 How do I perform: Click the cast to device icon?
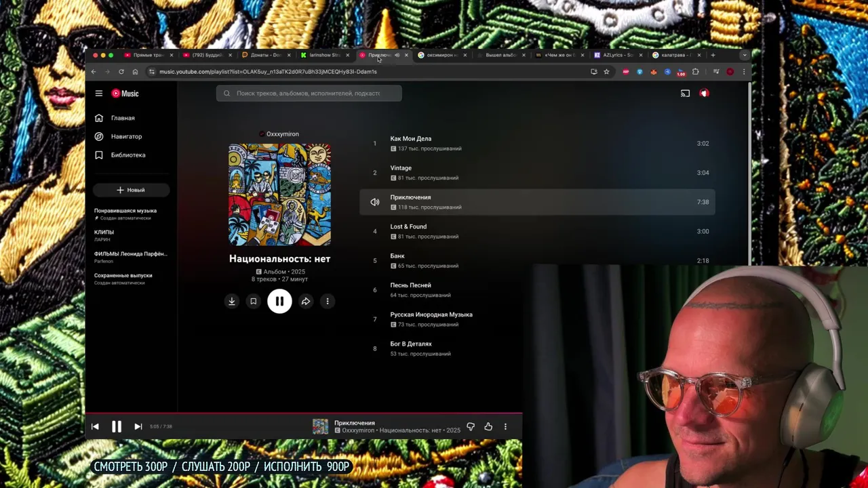pos(685,94)
